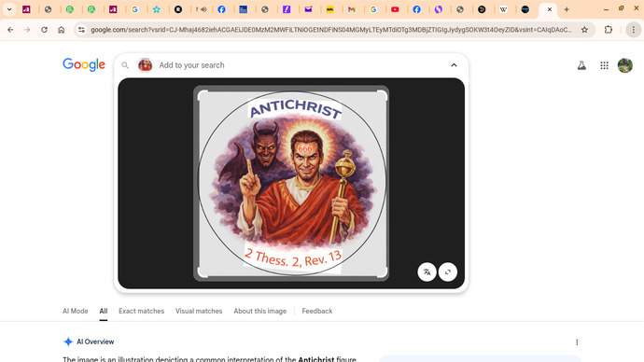Image resolution: width=644 pixels, height=362 pixels.
Task: Switch to the Gmail tab
Action: [x=352, y=9]
